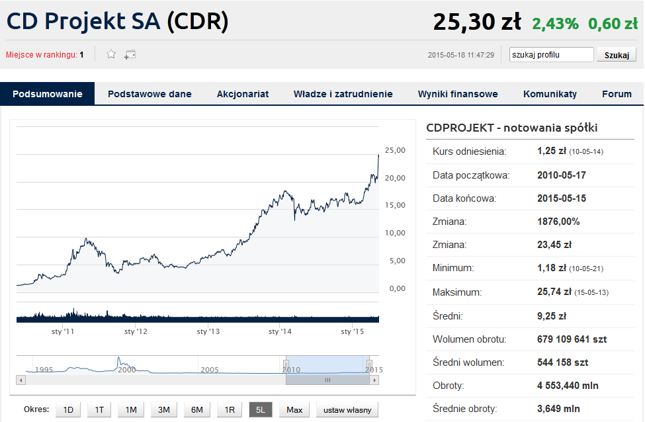This screenshot has height=422, width=645.
Task: Click the navigator scrollbar thumb
Action: pos(327,381)
